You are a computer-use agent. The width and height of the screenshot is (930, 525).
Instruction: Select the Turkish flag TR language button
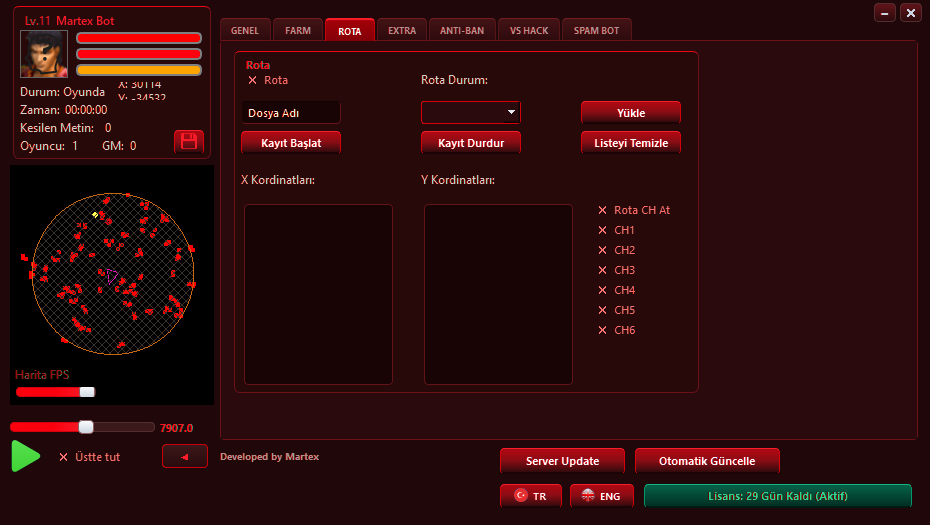coord(530,496)
